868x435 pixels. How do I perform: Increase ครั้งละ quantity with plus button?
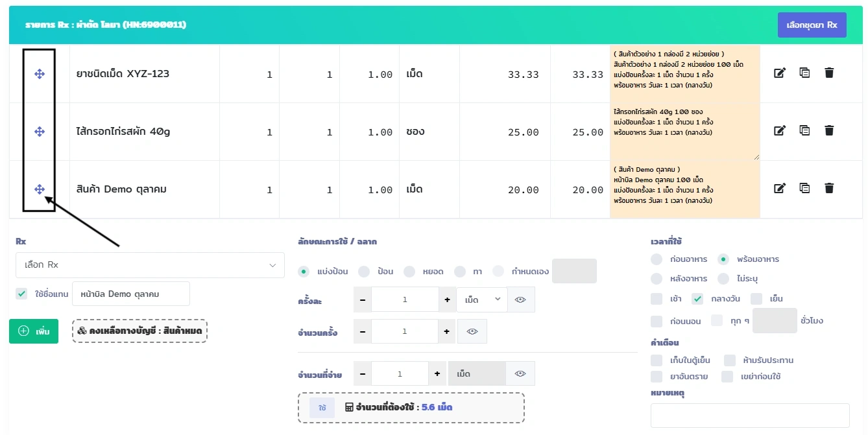(447, 300)
